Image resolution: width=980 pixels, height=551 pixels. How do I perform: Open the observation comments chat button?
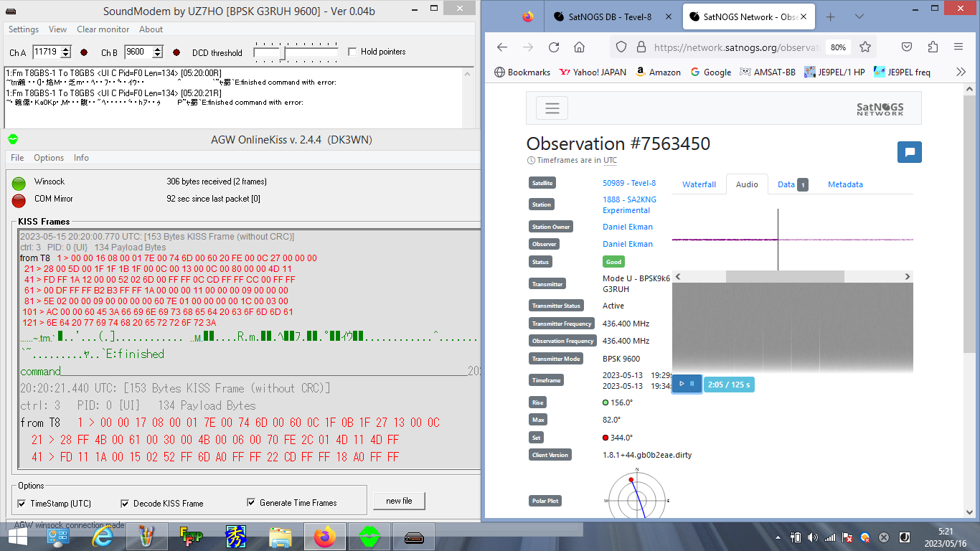910,152
